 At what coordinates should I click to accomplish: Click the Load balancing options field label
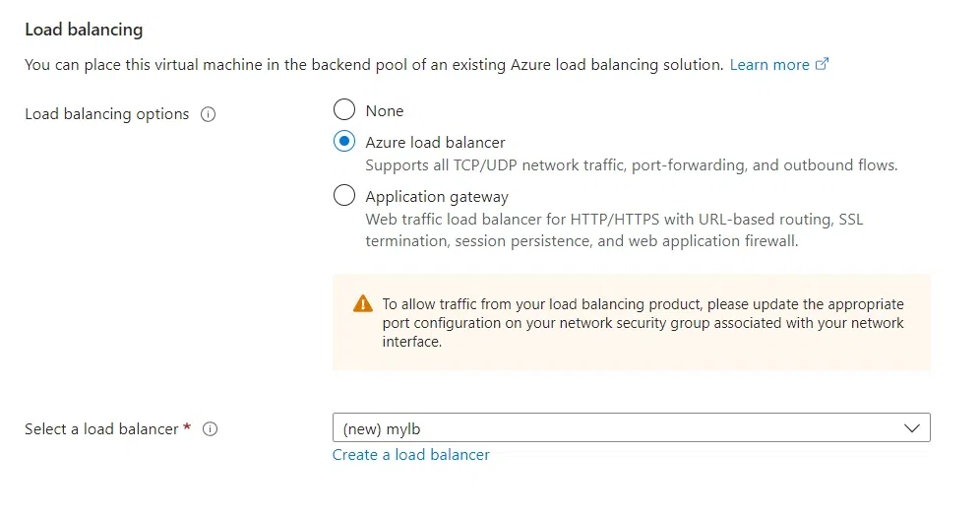pos(106,114)
